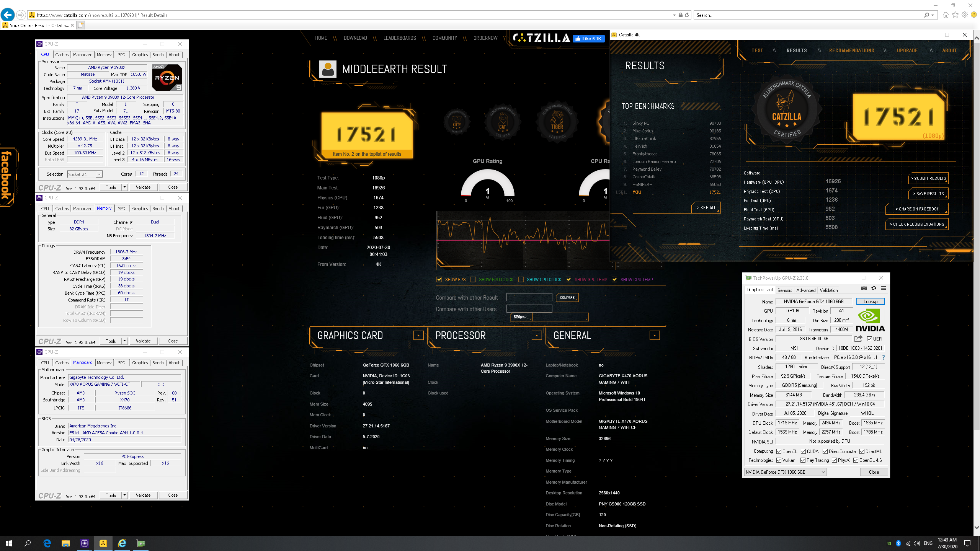Click the GPU-Z BIOS export share icon
The height and width of the screenshot is (551, 980).
click(x=858, y=339)
